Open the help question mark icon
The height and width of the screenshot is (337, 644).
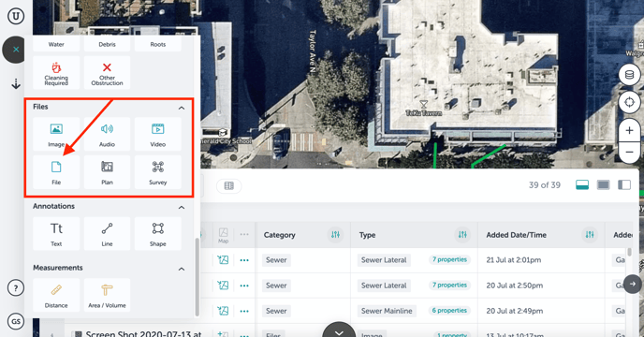16,288
